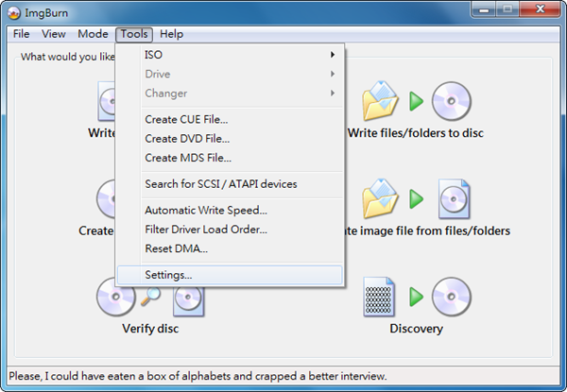The image size is (567, 392).
Task: Open the View menu
Action: 54,34
